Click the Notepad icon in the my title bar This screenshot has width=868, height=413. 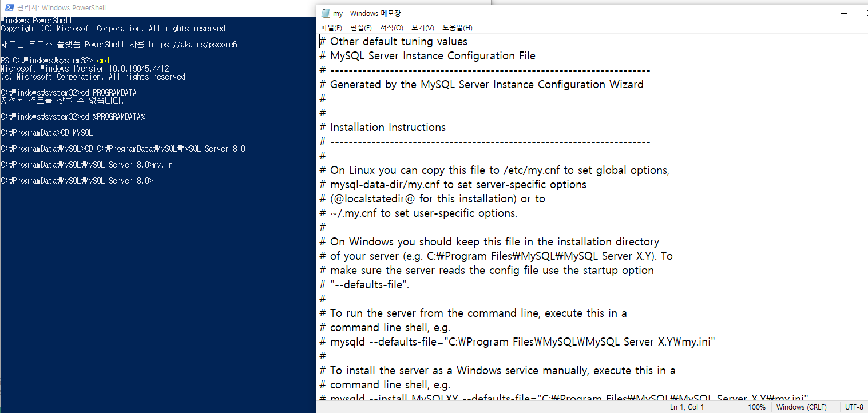[x=325, y=13]
